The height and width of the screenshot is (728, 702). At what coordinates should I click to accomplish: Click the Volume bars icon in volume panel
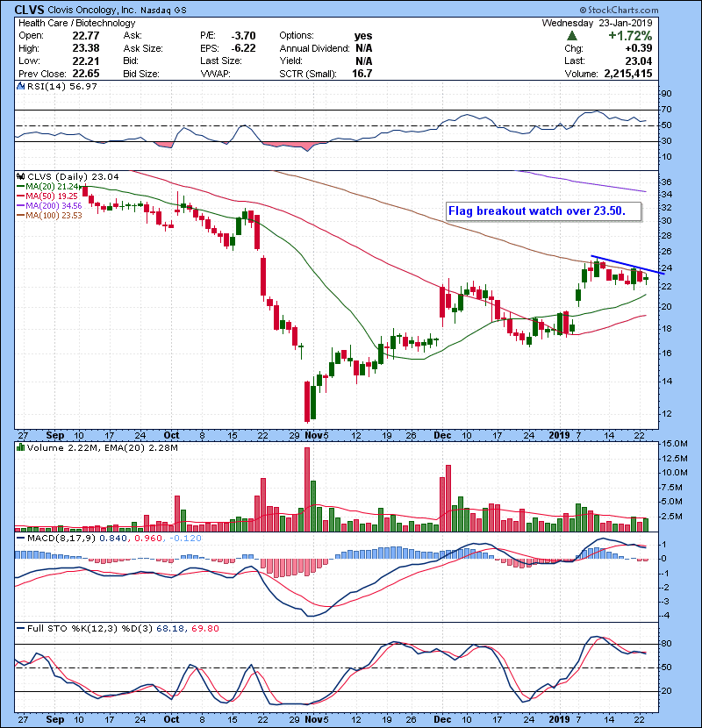20,447
